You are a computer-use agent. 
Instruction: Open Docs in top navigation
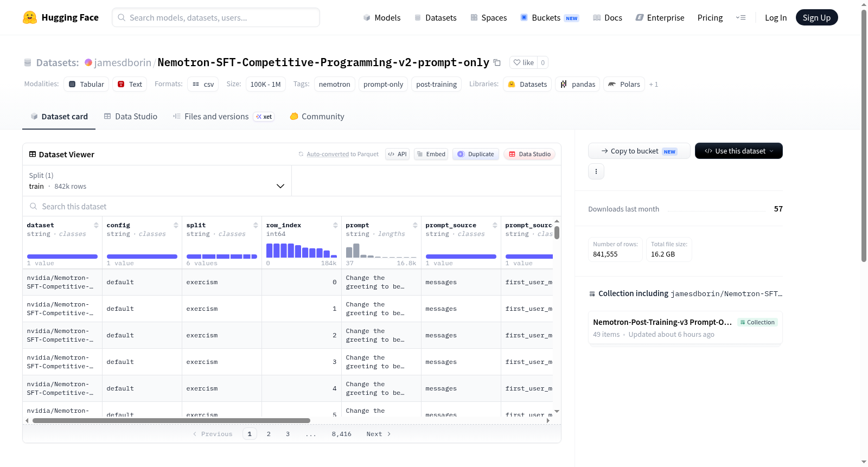pyautogui.click(x=607, y=17)
